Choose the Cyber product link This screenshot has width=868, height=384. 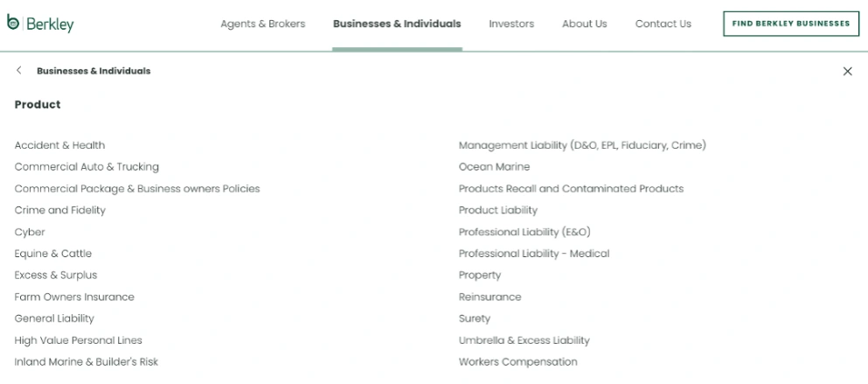[30, 232]
